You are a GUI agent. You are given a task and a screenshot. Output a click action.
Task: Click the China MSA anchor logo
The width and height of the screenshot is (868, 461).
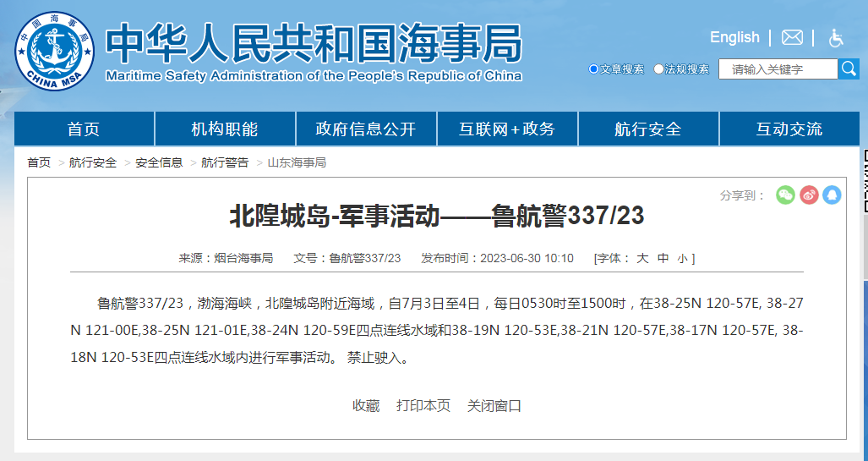pos(54,51)
